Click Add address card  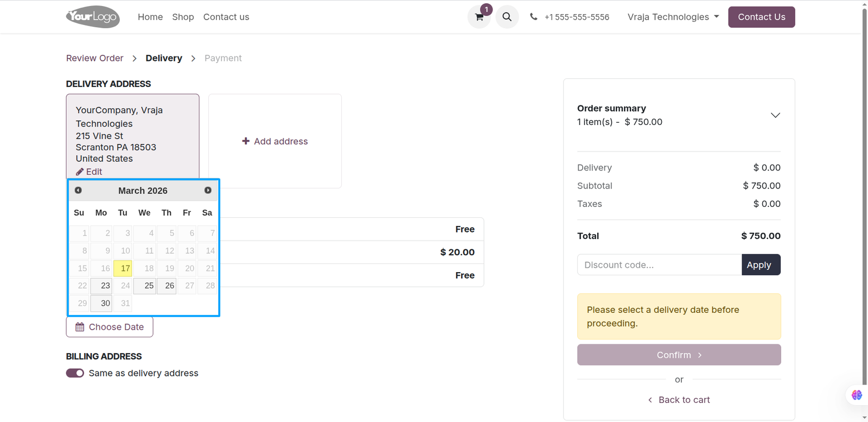click(x=275, y=141)
